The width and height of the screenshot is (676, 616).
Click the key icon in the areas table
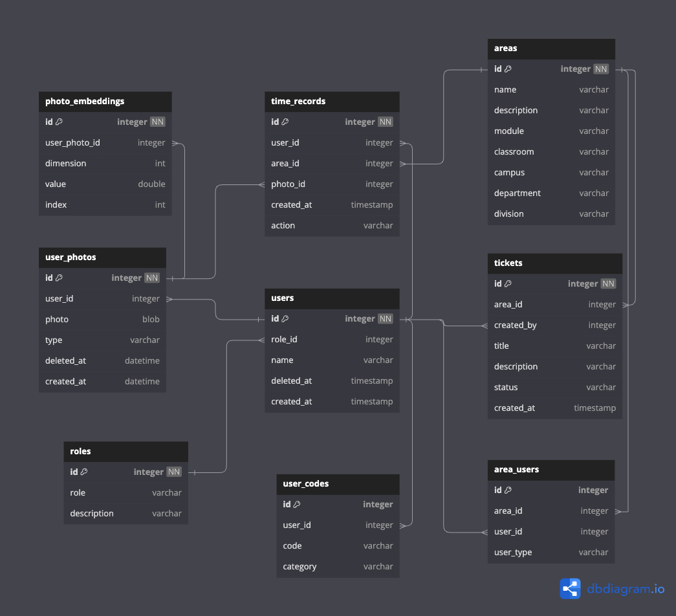(x=508, y=69)
